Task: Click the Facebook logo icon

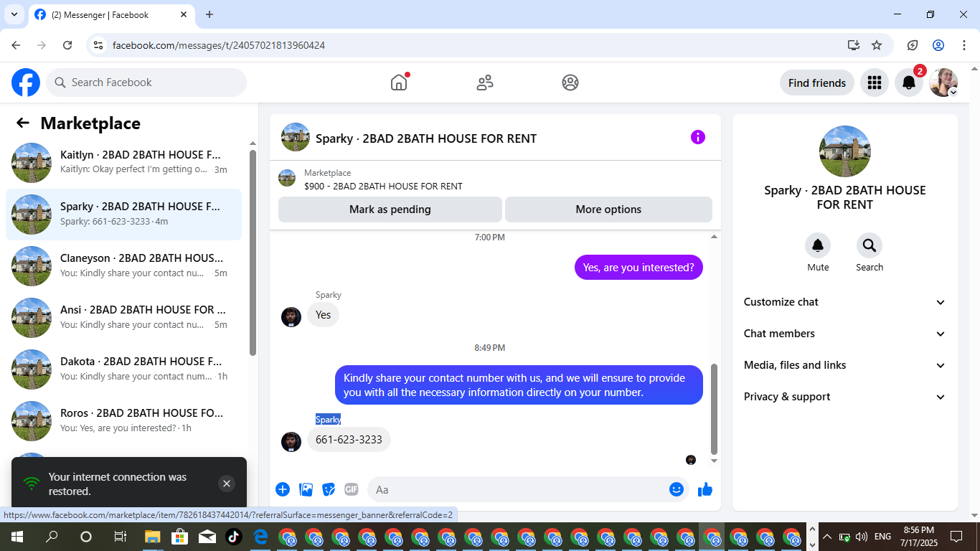Action: tap(26, 83)
